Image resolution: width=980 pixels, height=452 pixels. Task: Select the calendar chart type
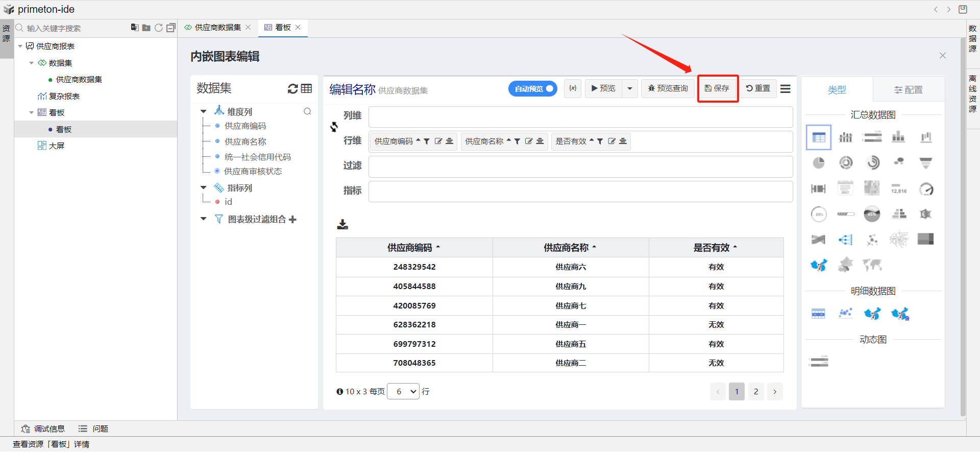pos(845,188)
